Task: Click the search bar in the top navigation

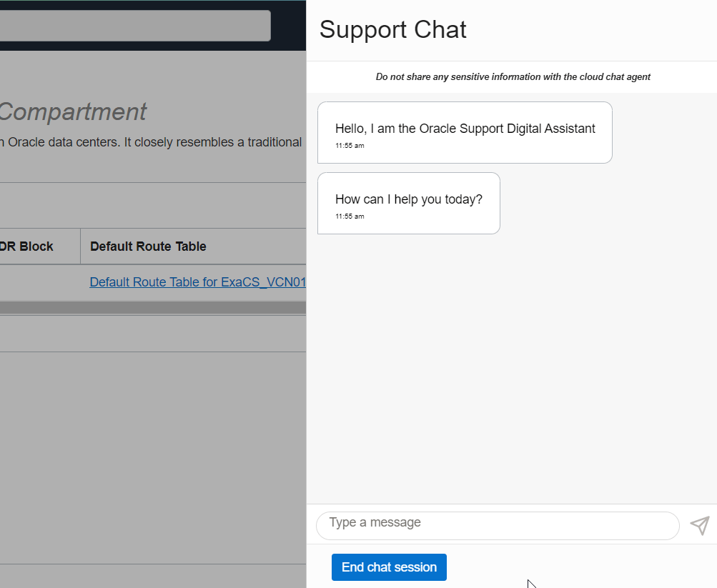Action: click(136, 25)
